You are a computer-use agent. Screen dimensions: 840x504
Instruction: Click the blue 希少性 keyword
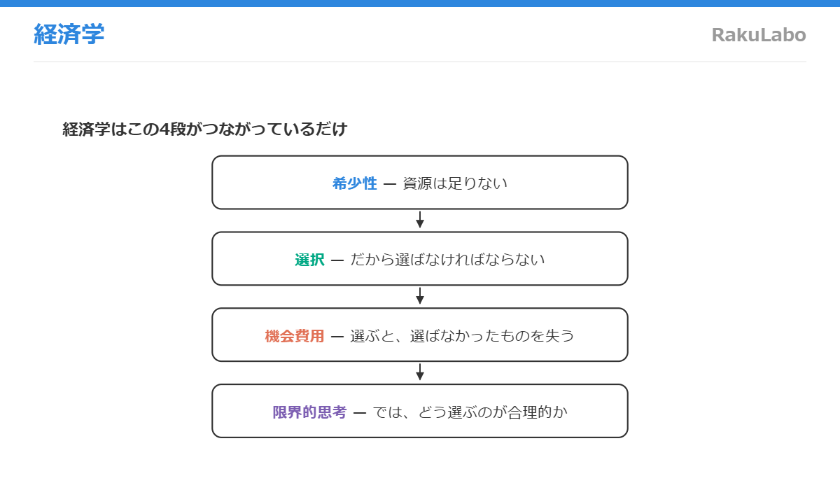[355, 183]
